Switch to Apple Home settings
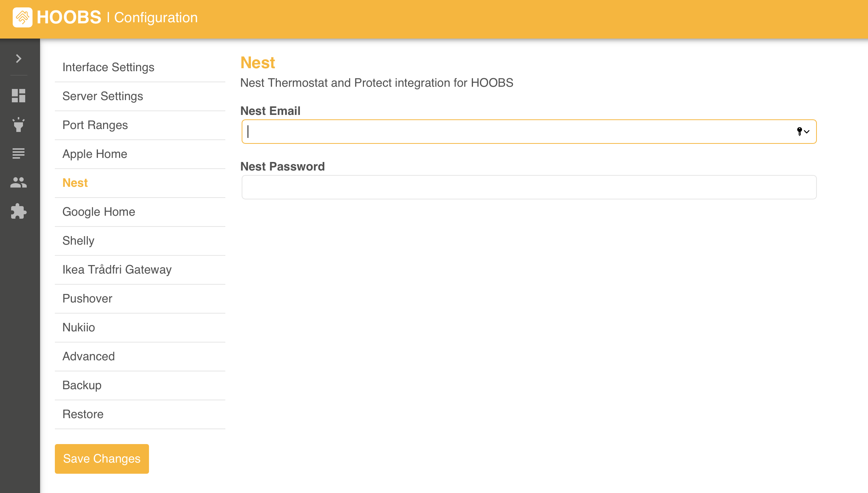The image size is (868, 493). tap(95, 154)
